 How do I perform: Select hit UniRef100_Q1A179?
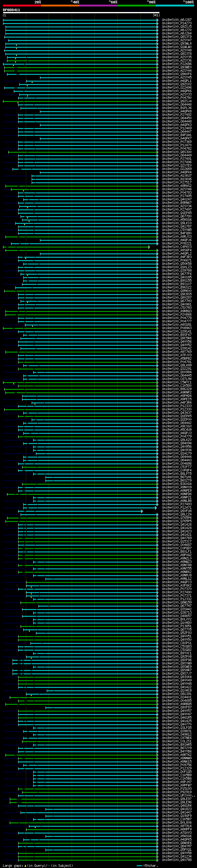point(177,453)
